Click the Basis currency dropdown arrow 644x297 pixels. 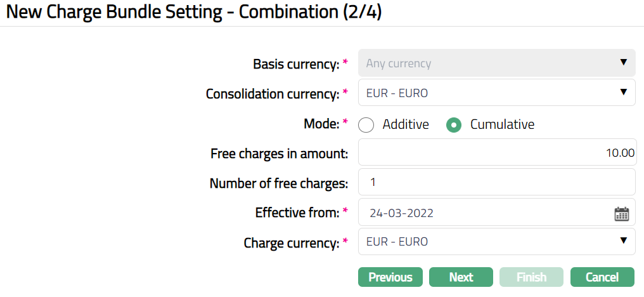(x=623, y=63)
